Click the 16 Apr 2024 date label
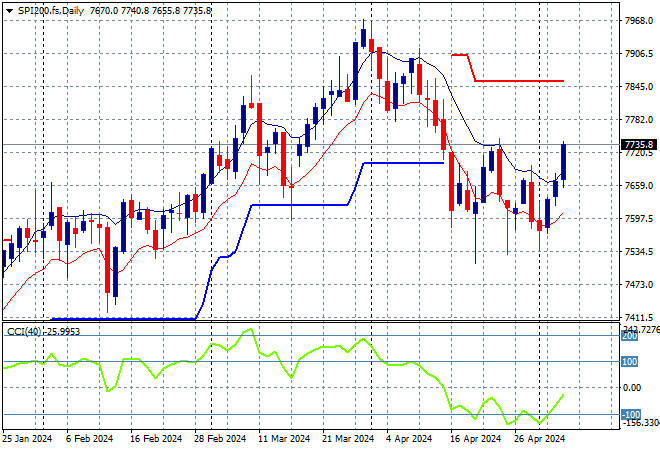 tap(475, 439)
